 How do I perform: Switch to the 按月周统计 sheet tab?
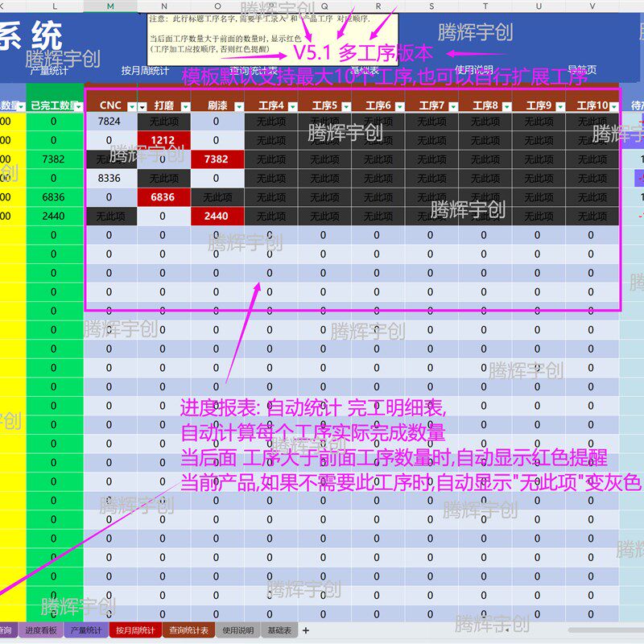pos(135,630)
